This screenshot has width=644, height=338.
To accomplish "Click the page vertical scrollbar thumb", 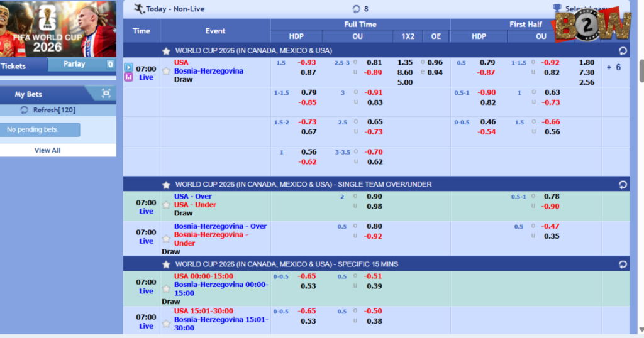I will click(x=641, y=70).
